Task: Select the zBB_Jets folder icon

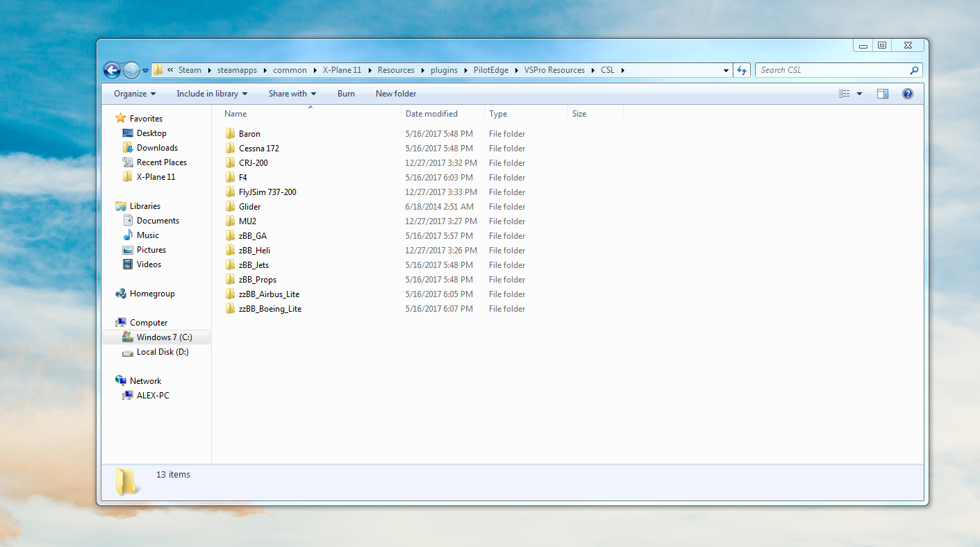Action: [x=231, y=265]
